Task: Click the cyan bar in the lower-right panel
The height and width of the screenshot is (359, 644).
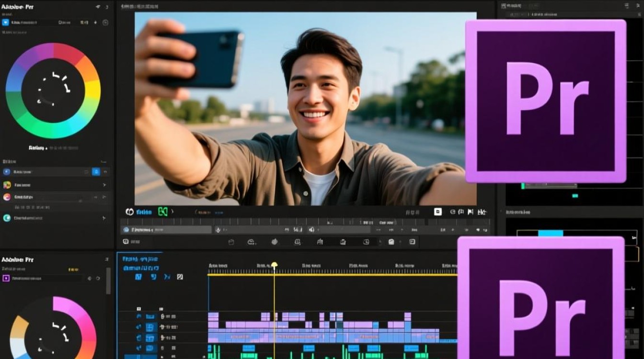Action: pos(551,233)
